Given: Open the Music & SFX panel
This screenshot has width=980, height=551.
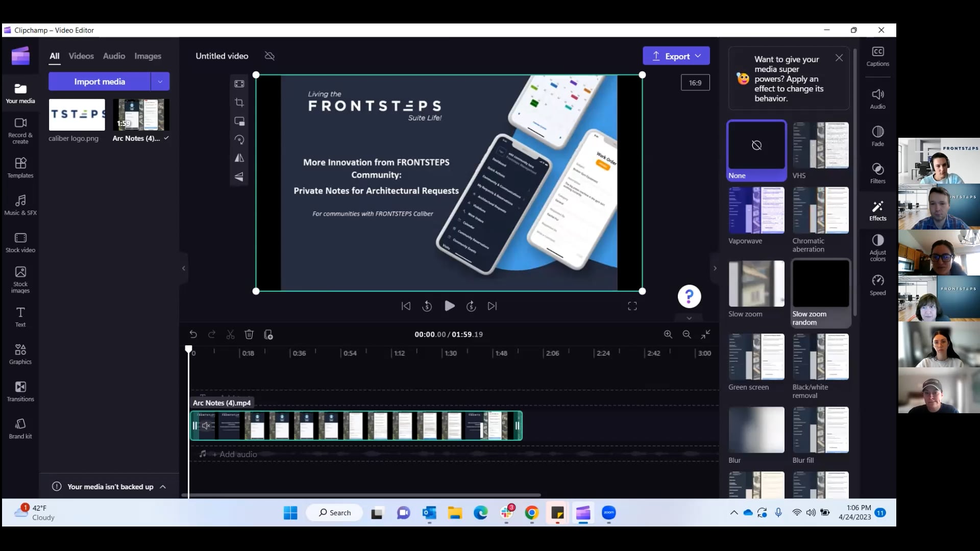Looking at the screenshot, I should coord(20,204).
